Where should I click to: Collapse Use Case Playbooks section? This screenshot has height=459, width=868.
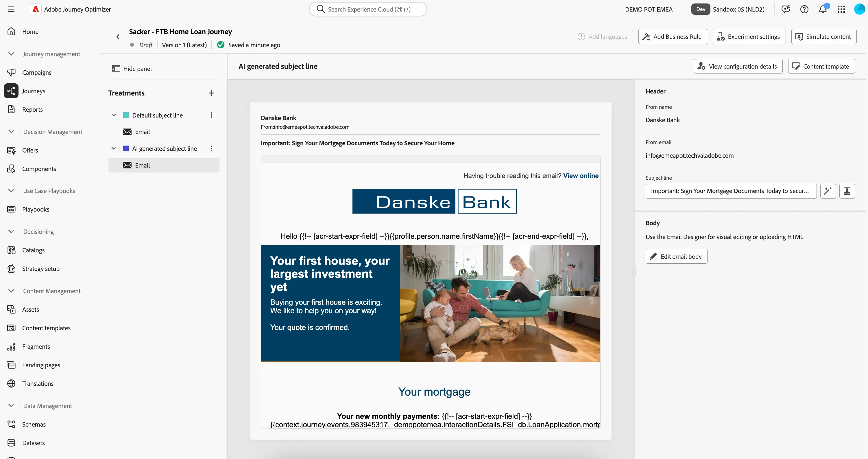11,190
